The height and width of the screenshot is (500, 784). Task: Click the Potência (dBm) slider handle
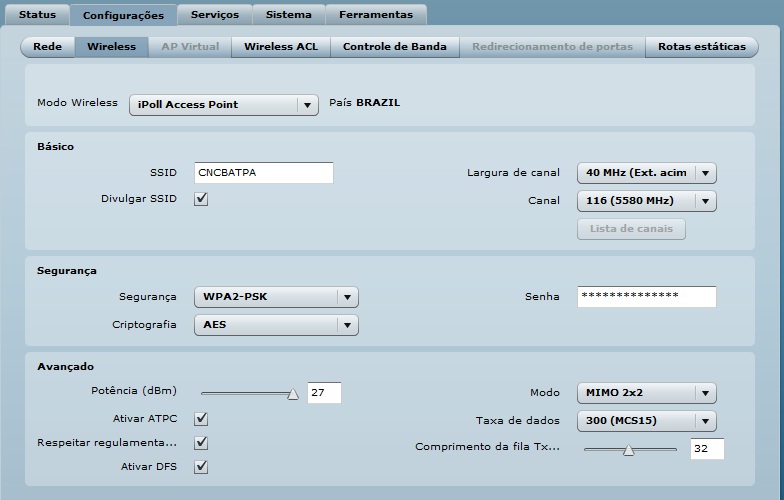[x=293, y=394]
